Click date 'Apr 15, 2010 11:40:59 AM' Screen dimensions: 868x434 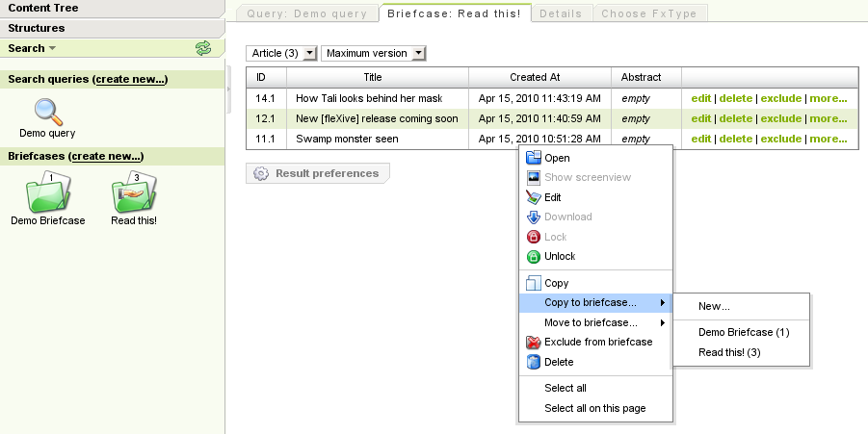click(x=539, y=118)
